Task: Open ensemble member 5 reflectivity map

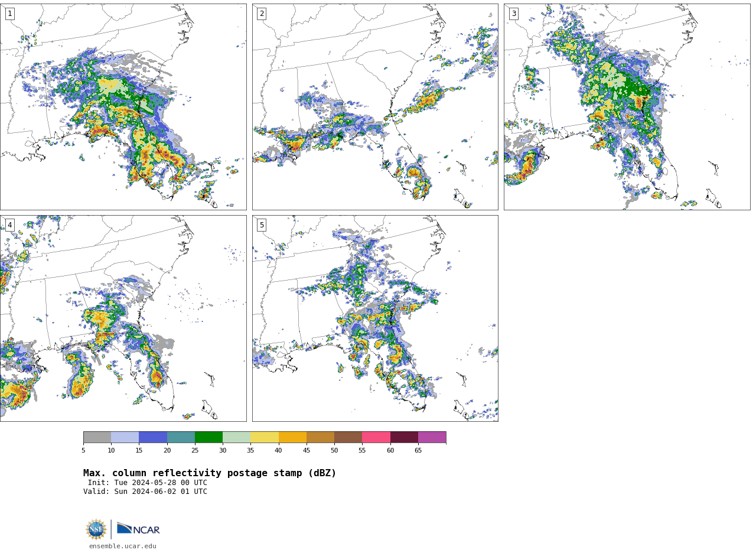Action: pos(375,318)
